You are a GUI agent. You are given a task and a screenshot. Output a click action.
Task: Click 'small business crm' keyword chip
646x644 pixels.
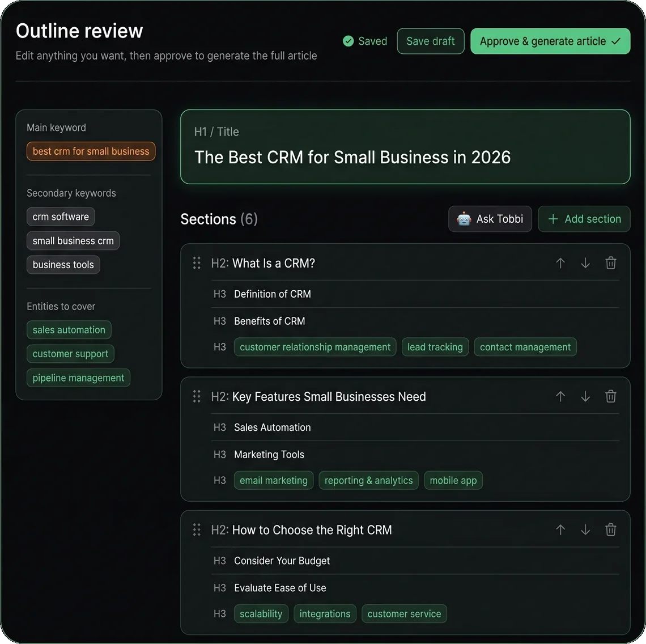click(x=73, y=241)
